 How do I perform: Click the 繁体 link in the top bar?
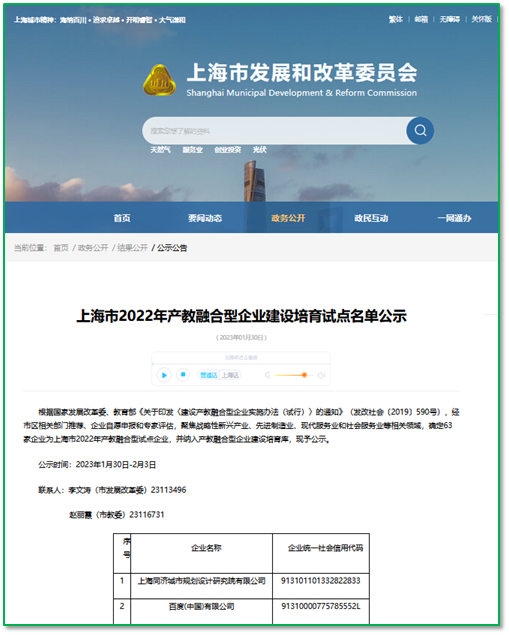pos(396,19)
